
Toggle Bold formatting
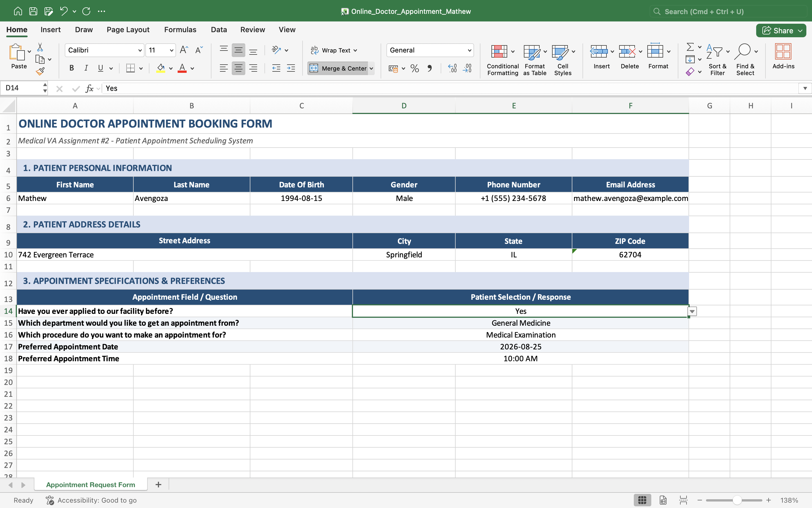71,68
